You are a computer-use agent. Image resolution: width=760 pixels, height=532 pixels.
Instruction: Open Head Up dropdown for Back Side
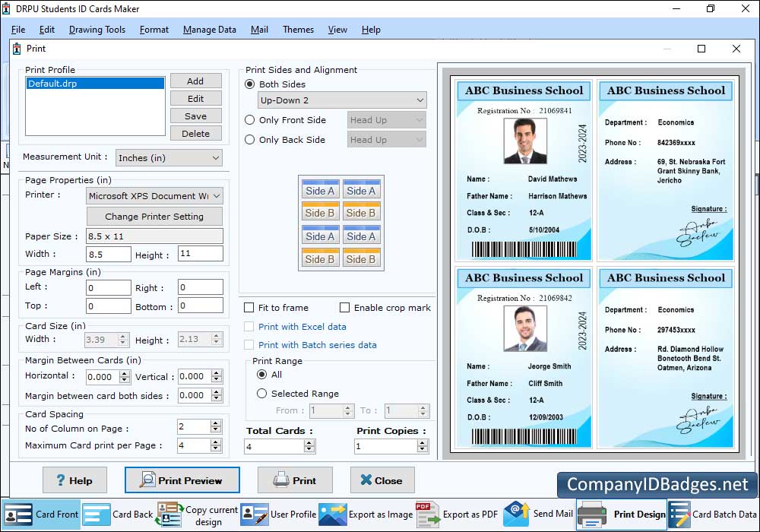[x=386, y=140]
